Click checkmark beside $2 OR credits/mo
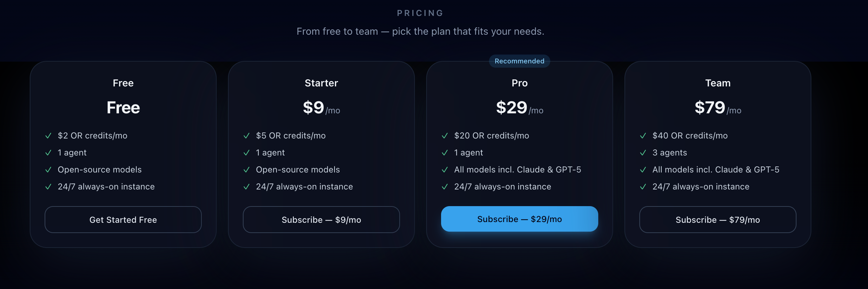Viewport: 868px width, 289px height. pyautogui.click(x=48, y=136)
